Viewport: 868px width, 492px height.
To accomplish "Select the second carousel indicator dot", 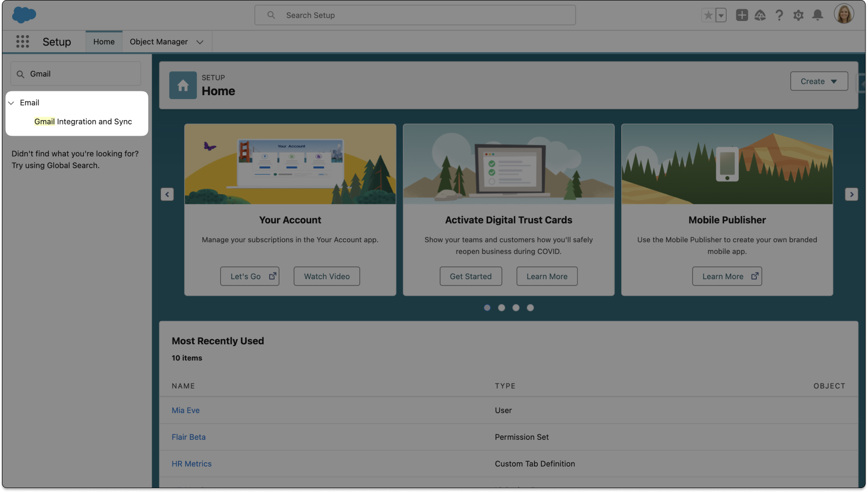I will [501, 307].
